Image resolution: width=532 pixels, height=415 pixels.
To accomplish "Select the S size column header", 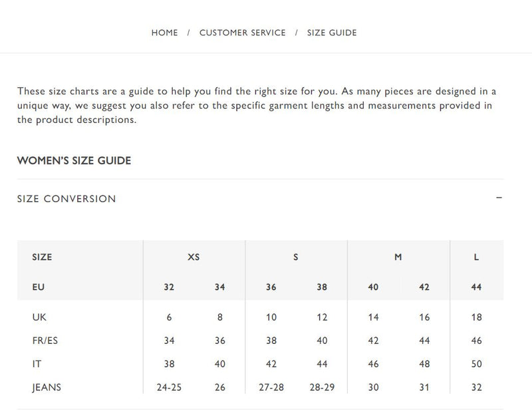I will [x=296, y=257].
